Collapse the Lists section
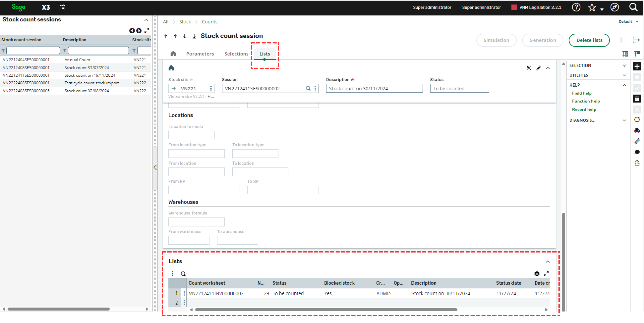Viewport: 644px width, 323px height. point(548,262)
